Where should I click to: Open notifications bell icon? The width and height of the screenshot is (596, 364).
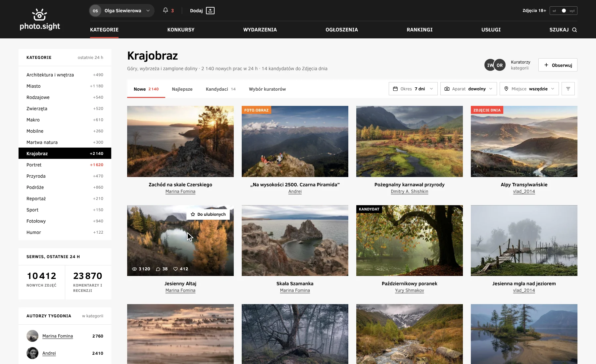click(166, 11)
